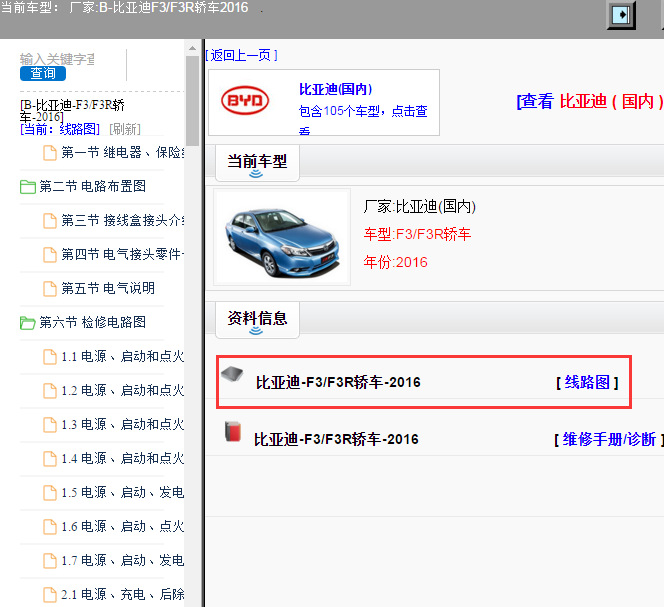Image resolution: width=664 pixels, height=607 pixels.
Task: Open 1.5 电源、启动、发电 entry
Action: (123, 492)
